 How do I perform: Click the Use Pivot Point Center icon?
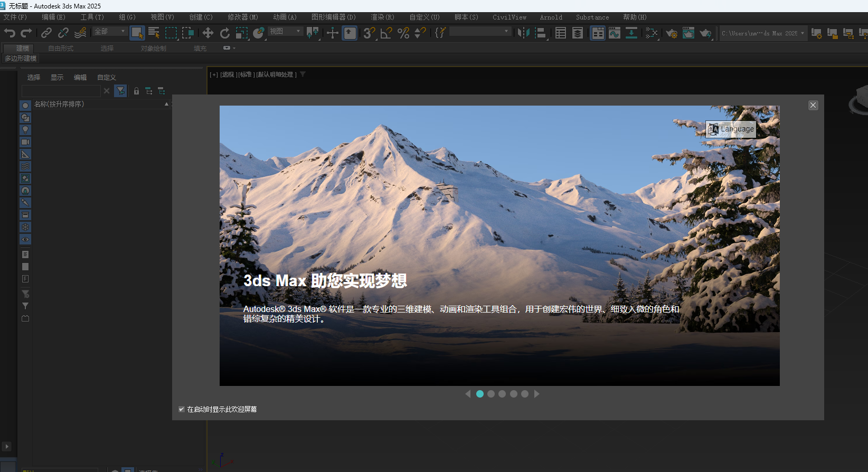[x=313, y=33]
